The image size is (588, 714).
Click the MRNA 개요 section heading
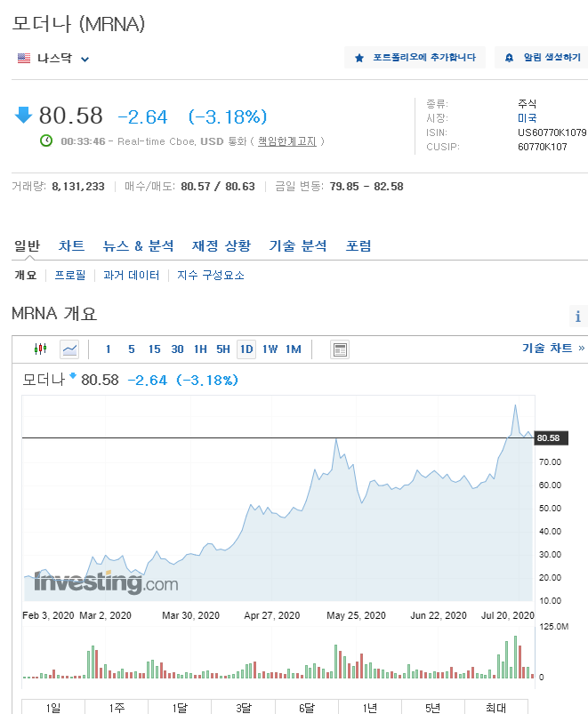(x=54, y=314)
